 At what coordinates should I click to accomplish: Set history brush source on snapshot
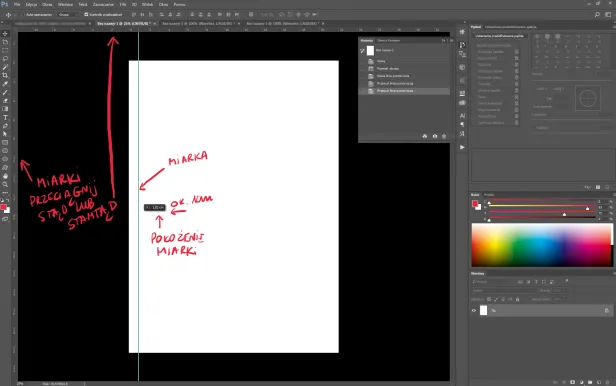(362, 51)
